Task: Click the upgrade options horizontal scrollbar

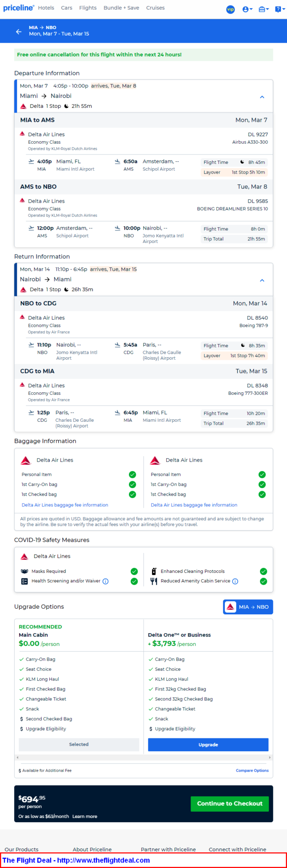Action: (x=143, y=757)
